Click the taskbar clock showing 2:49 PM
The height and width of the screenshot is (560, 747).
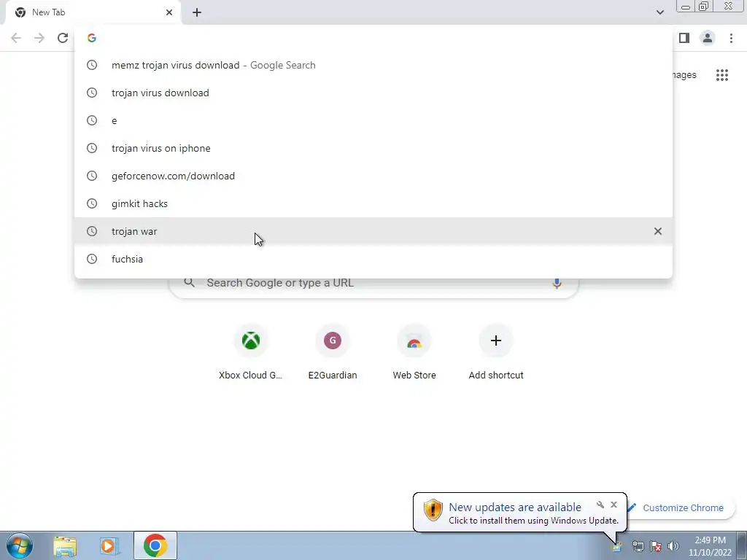tap(710, 546)
